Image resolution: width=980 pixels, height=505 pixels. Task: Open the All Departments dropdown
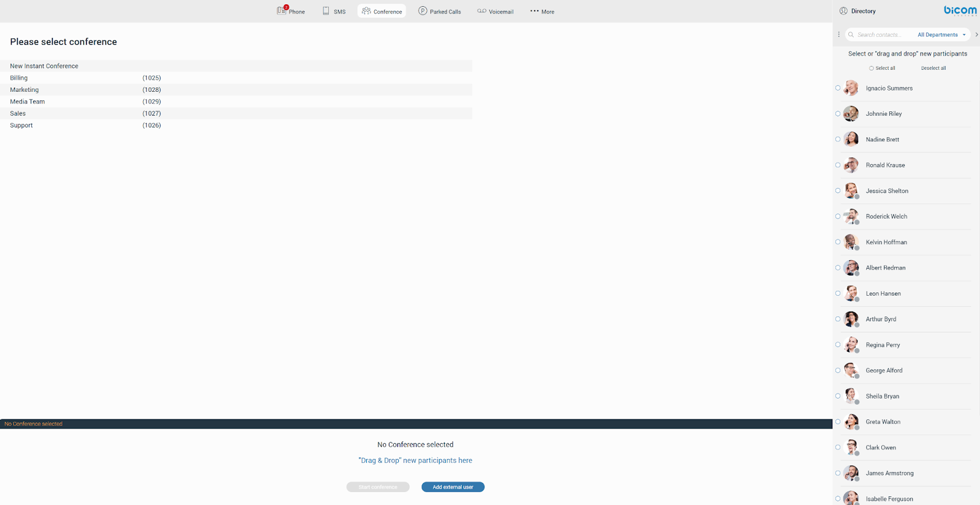pyautogui.click(x=941, y=35)
